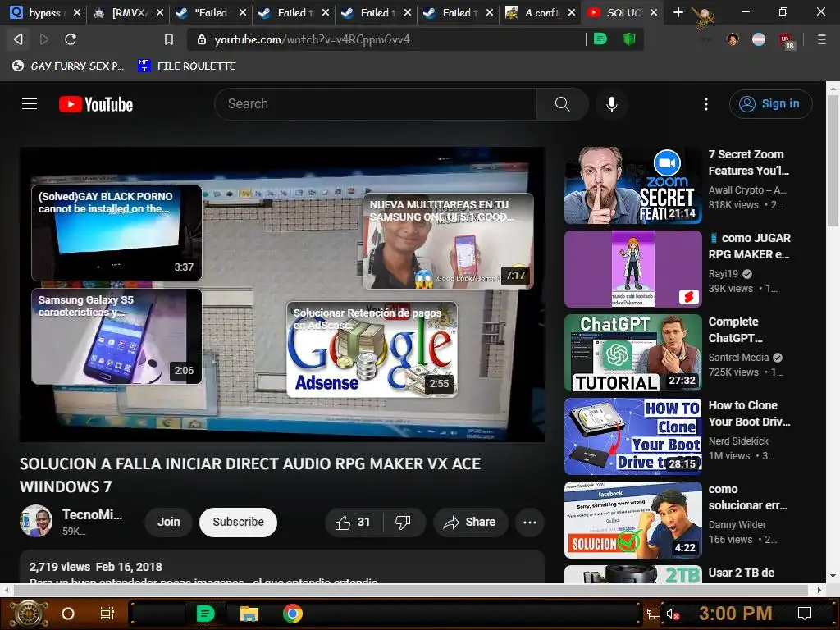Switch to the '[RMVX' tab
This screenshot has width=840, height=630.
(128, 13)
